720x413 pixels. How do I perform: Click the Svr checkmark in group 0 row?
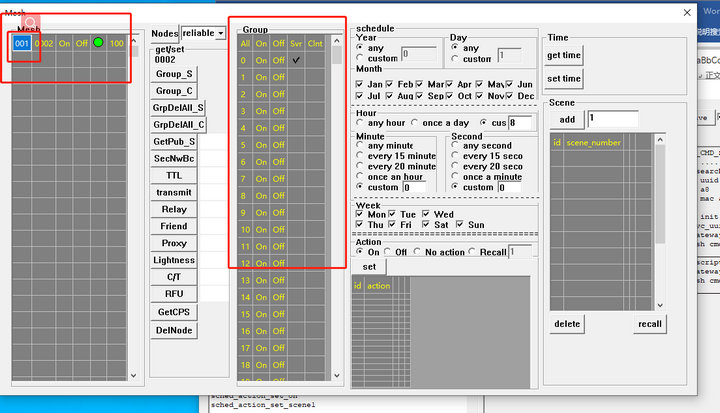297,60
